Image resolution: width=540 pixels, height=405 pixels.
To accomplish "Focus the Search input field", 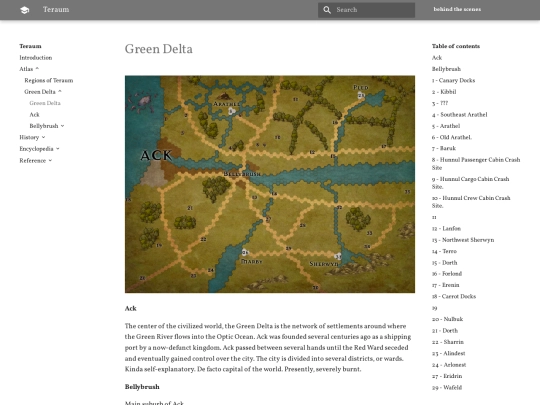I will 366,10.
